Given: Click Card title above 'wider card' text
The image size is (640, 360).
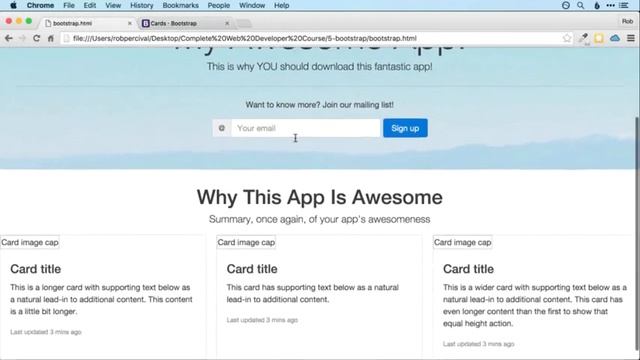Looking at the screenshot, I should pyautogui.click(x=468, y=269).
